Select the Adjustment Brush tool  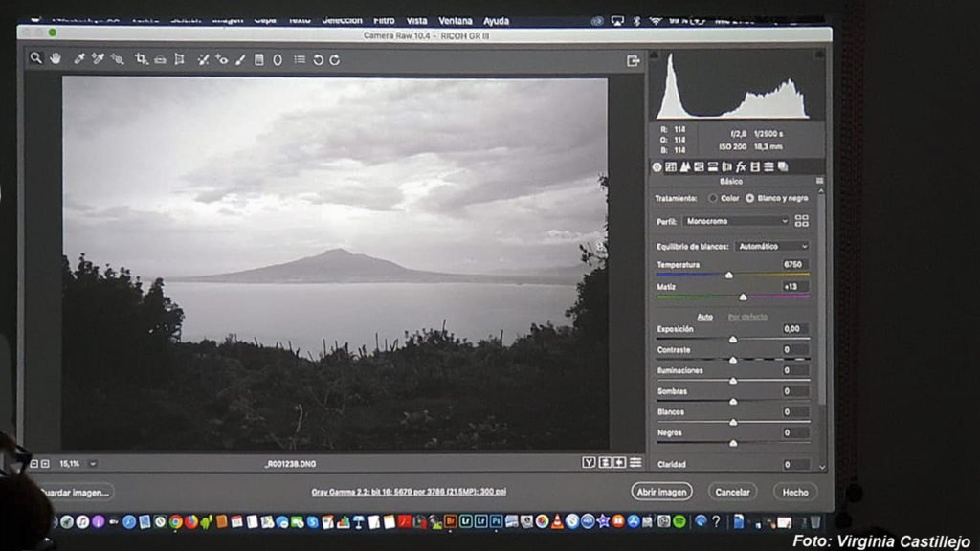(240, 59)
